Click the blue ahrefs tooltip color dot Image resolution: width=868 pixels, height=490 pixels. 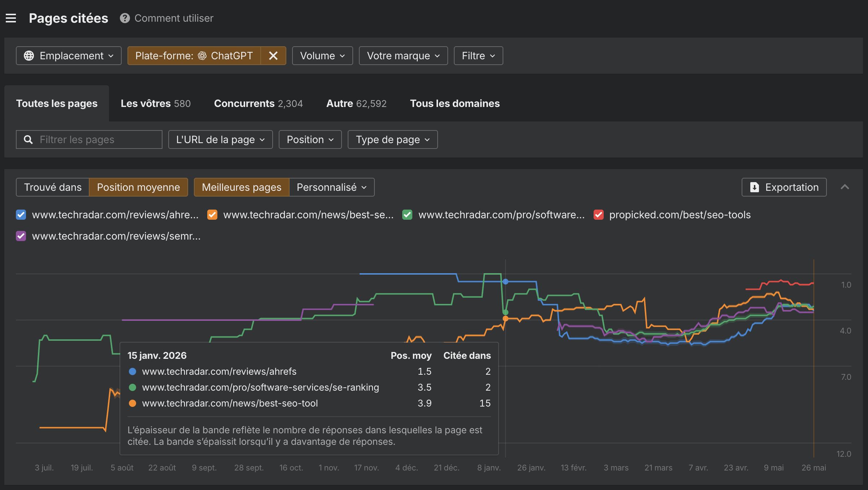(133, 371)
